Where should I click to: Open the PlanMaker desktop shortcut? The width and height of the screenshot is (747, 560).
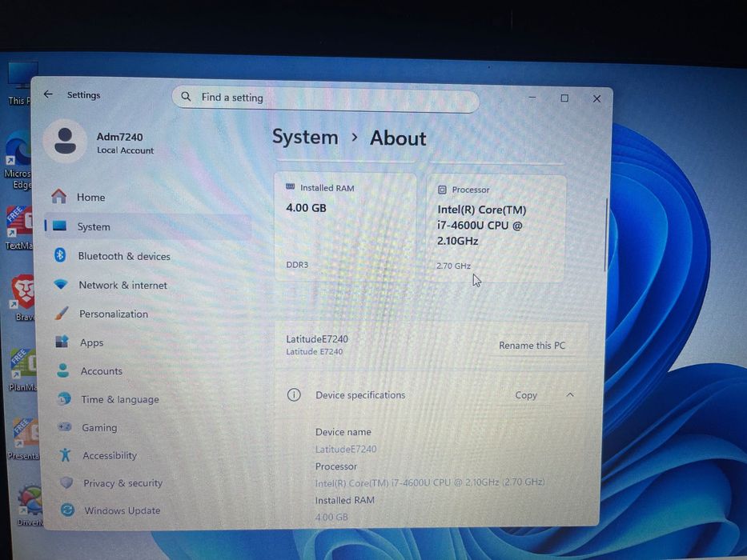[22, 370]
